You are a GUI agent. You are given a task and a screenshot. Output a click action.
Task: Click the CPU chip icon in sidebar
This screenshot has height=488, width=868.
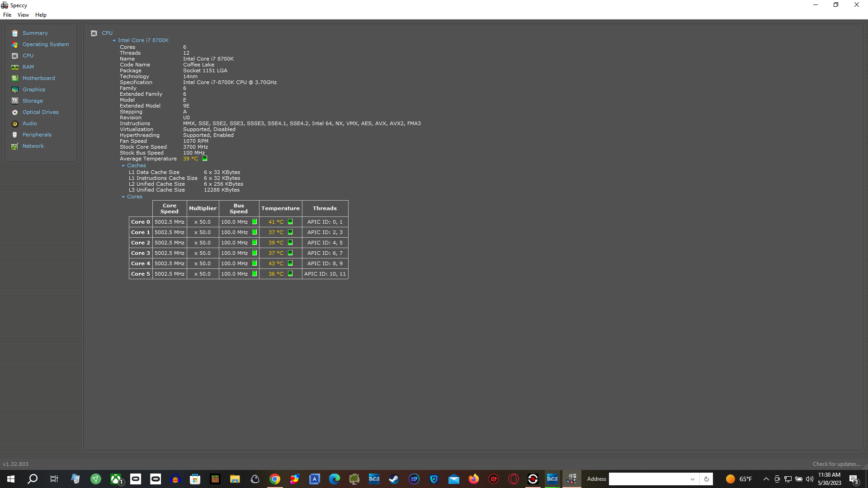point(15,56)
